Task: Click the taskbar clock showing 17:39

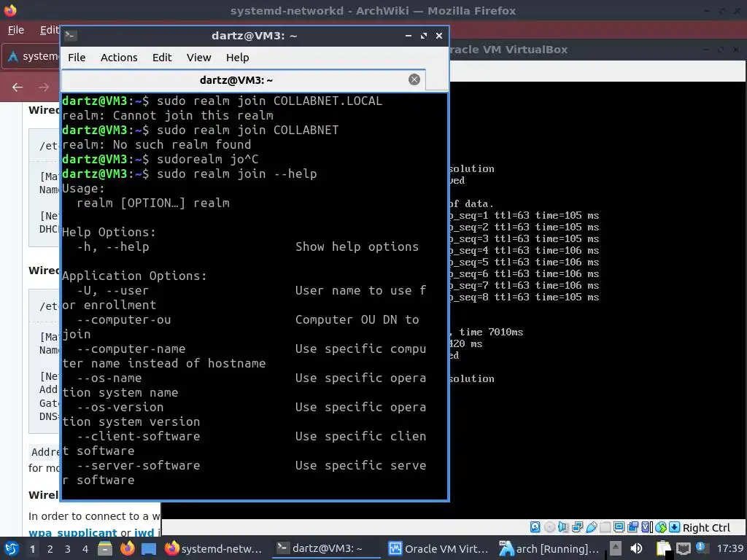Action: coord(730,548)
